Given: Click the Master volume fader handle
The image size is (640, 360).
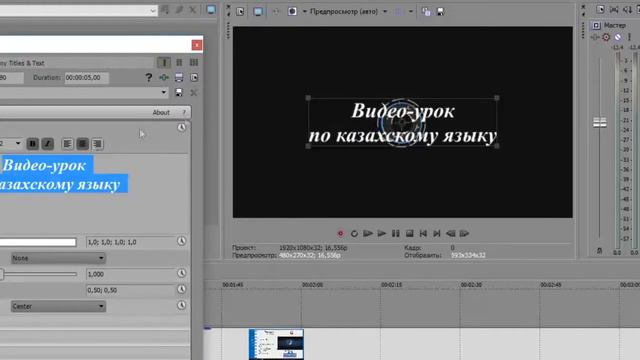Looking at the screenshot, I should click(600, 122).
